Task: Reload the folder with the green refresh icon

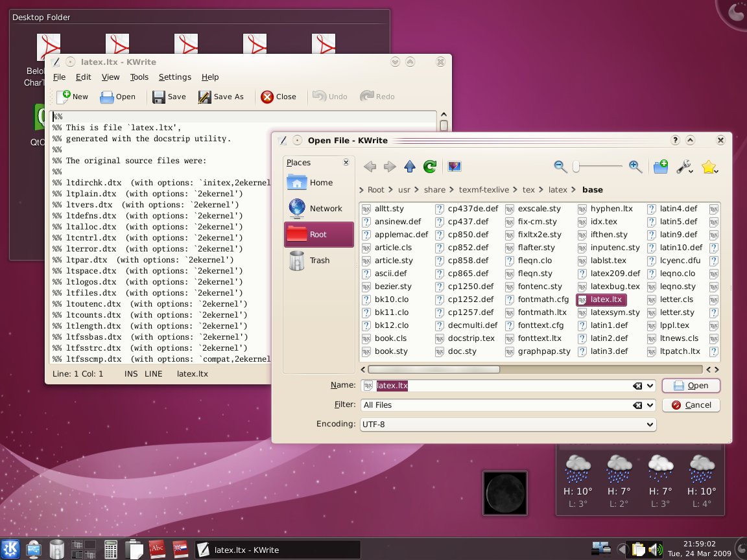Action: 430,166
